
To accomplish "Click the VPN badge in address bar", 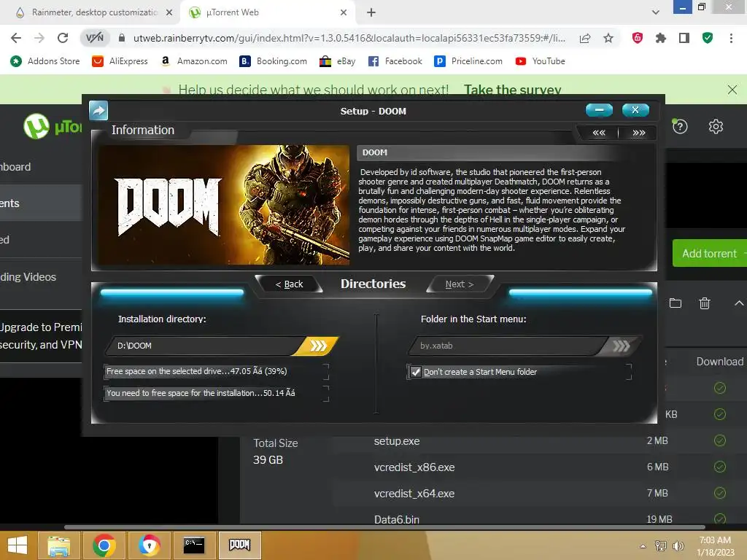I will [94, 38].
